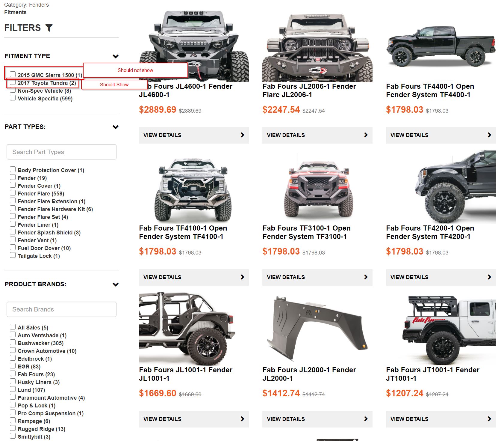Check the 2017 Toyota Tundra fitment checkbox
The width and height of the screenshot is (504, 441).
click(x=13, y=82)
